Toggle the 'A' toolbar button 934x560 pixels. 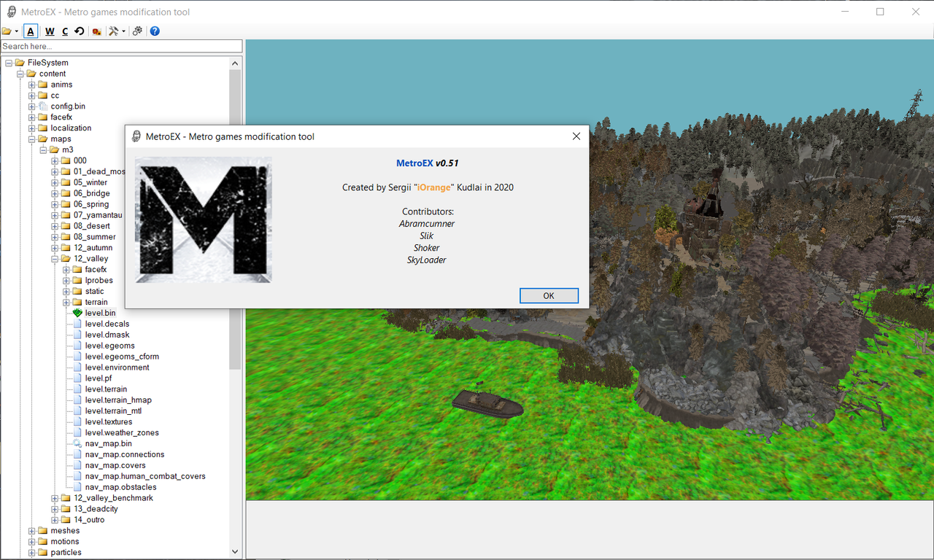31,31
